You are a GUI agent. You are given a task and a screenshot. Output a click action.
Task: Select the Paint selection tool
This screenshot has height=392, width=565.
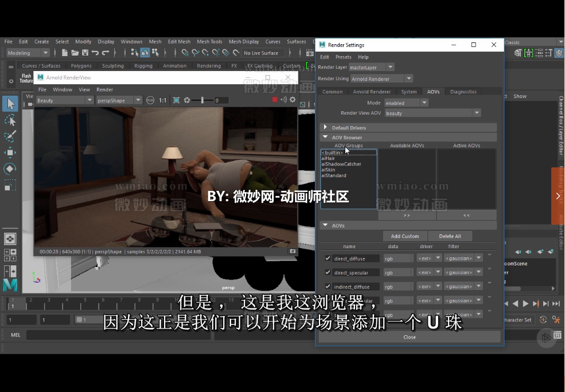tap(10, 136)
